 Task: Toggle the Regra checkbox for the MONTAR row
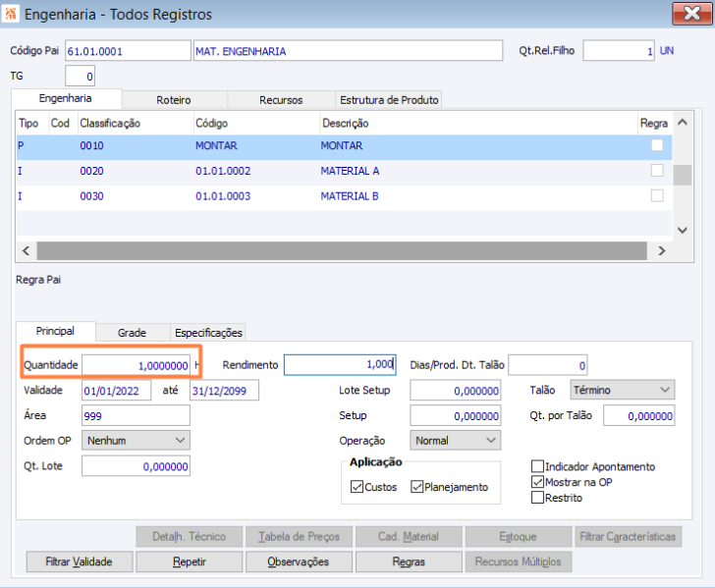pos(657,145)
